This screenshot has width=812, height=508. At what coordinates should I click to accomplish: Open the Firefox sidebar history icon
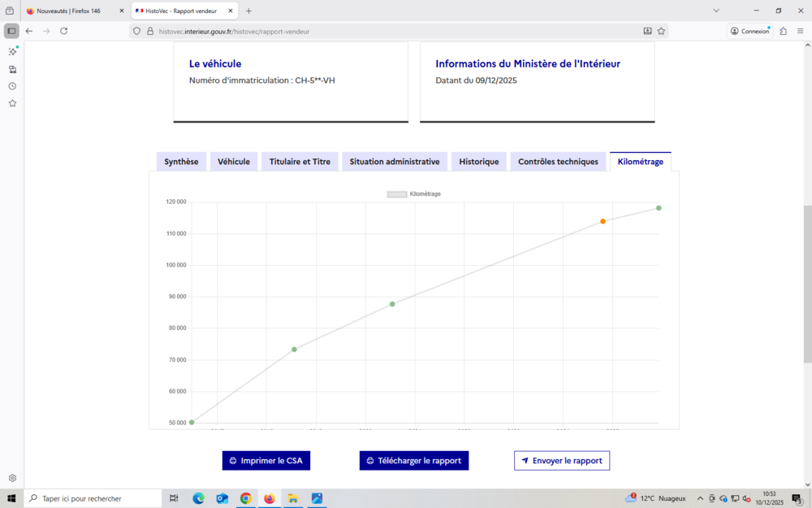(x=12, y=86)
